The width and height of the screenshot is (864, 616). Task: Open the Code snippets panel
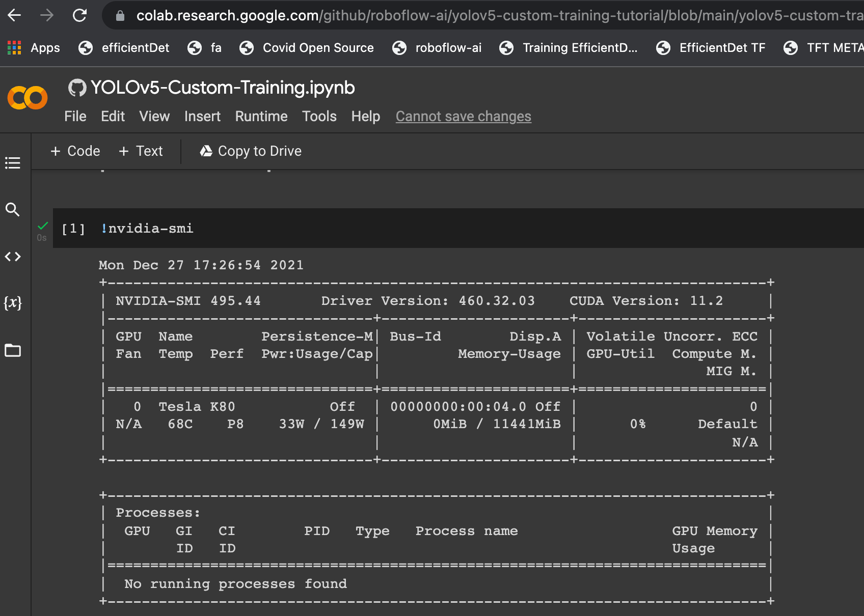pyautogui.click(x=13, y=257)
